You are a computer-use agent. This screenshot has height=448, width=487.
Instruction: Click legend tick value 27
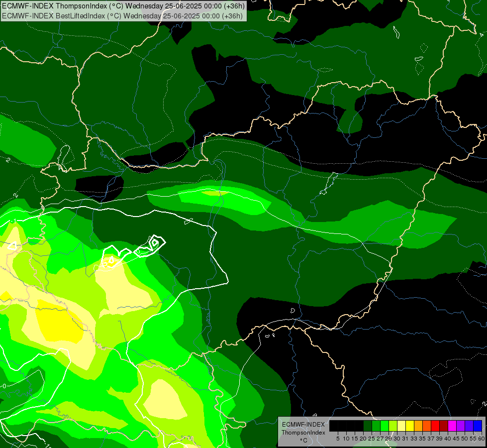pyautogui.click(x=380, y=439)
